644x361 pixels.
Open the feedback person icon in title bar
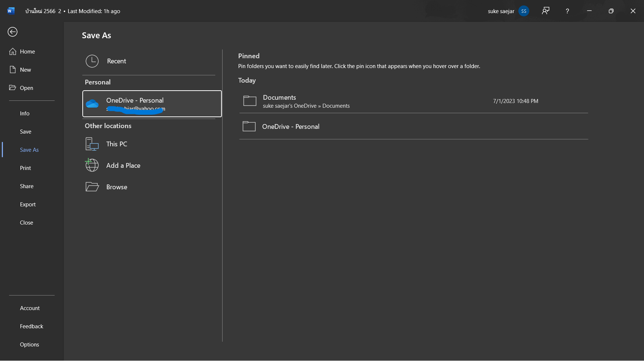pos(545,11)
